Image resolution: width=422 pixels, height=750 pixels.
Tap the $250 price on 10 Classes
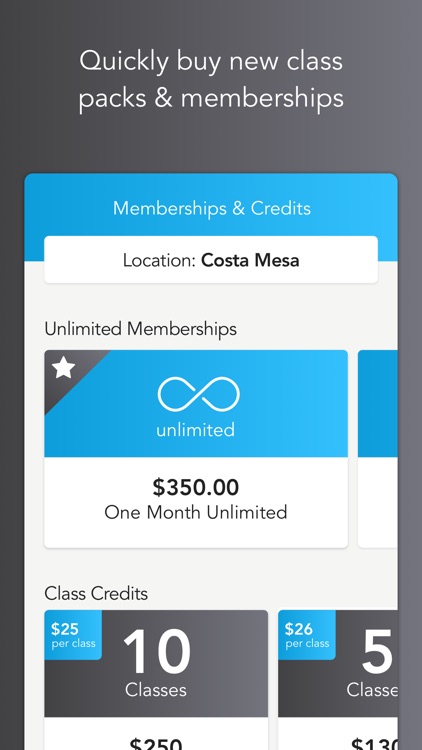[x=156, y=743]
